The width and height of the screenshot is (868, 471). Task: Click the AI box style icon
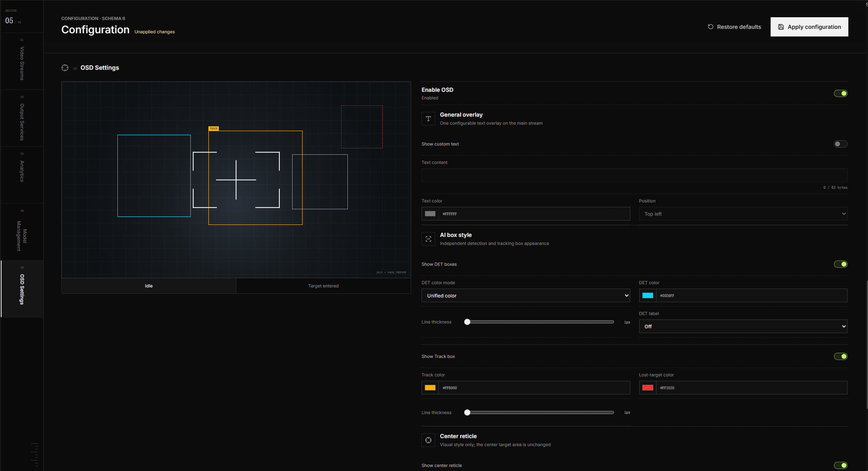click(428, 239)
